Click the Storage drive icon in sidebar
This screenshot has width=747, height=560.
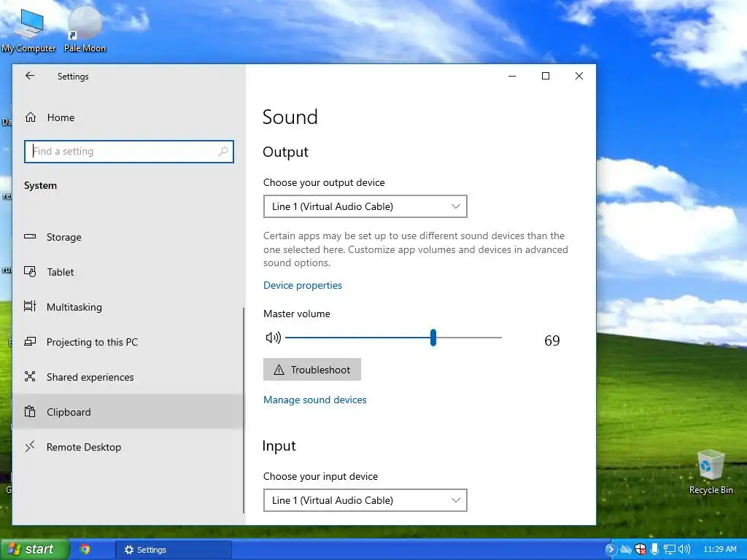point(30,237)
